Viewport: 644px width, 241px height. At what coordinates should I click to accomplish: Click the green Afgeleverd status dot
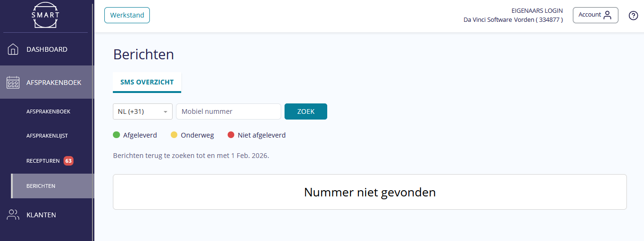117,135
